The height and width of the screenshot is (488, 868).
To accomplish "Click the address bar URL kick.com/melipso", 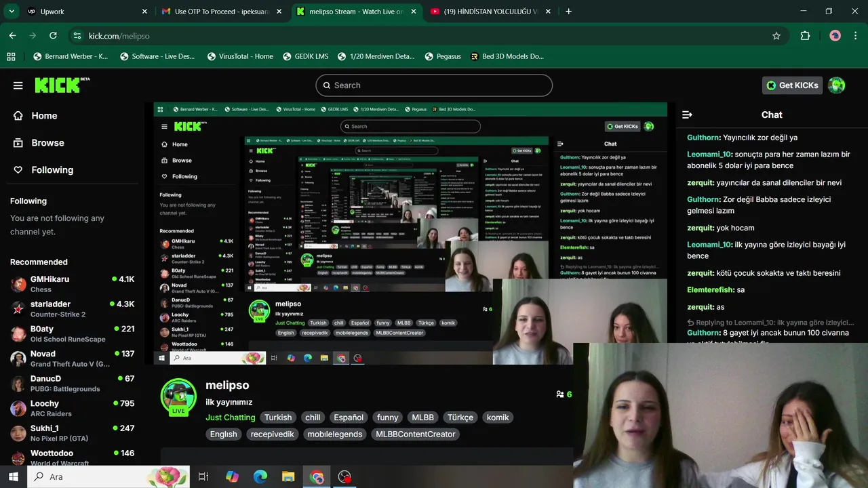I will click(119, 36).
